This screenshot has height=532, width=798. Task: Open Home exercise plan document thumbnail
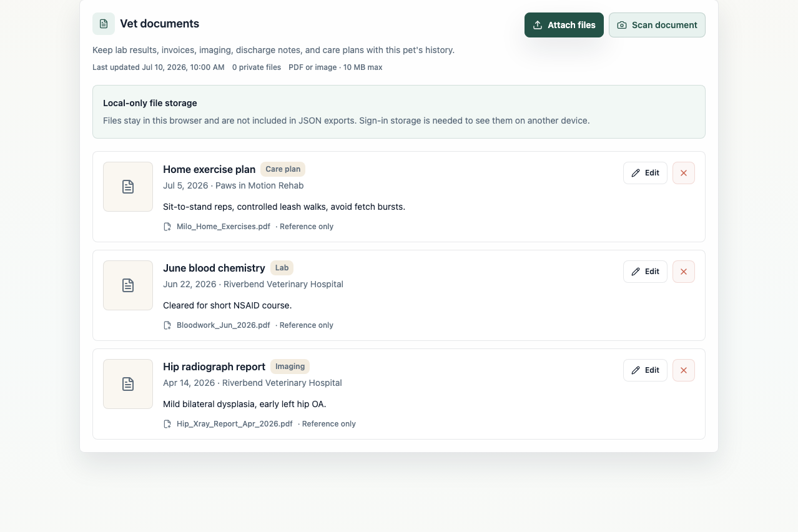[x=128, y=187]
